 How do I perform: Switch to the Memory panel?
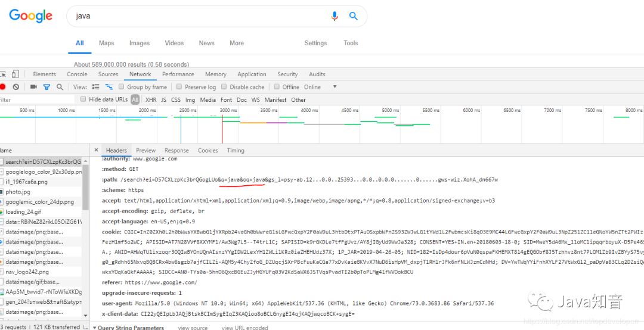(x=216, y=74)
